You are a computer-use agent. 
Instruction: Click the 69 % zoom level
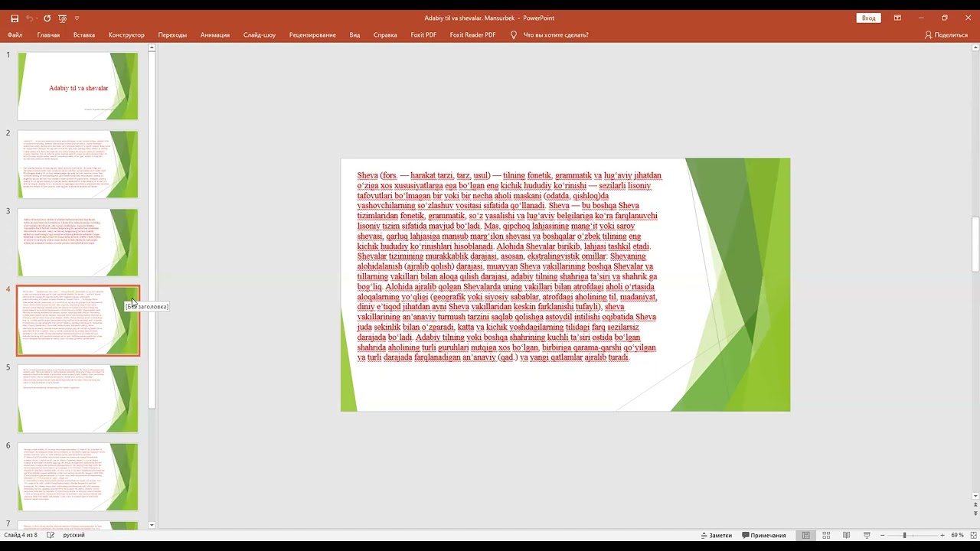957,535
